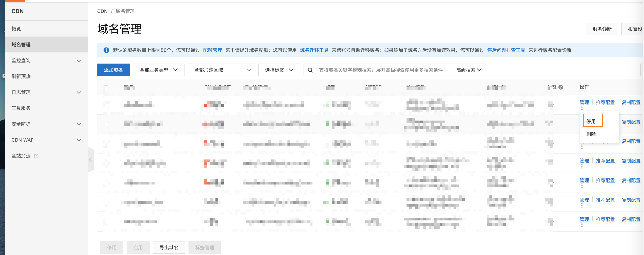
Task: Open the more-actions dots in the last table row
Action: click(x=582, y=225)
